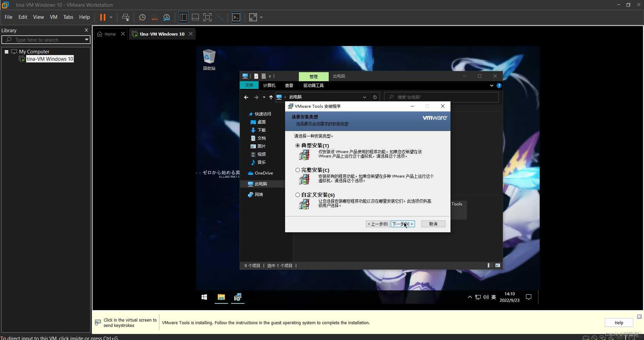The width and height of the screenshot is (644, 340).
Task: Take a snapshot using clock icon
Action: (142, 17)
